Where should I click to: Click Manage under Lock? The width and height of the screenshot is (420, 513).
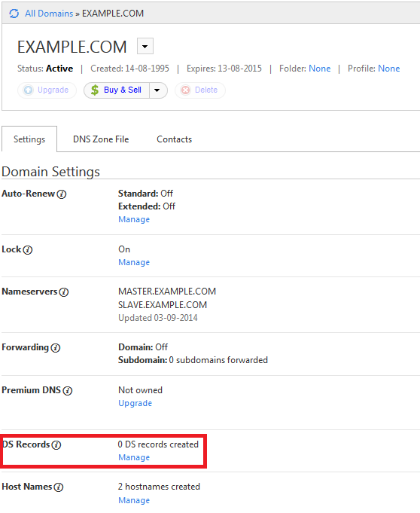pos(134,262)
